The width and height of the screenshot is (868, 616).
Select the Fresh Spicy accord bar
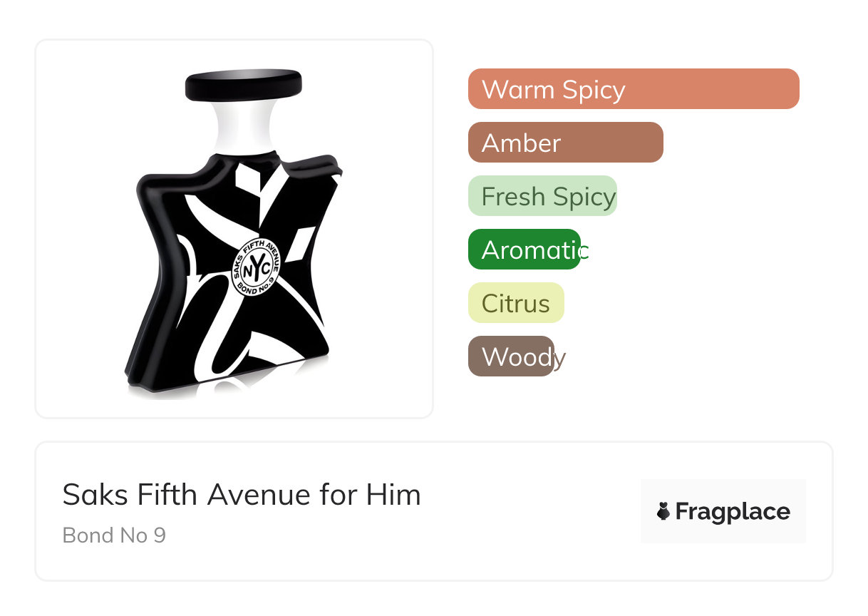point(542,196)
